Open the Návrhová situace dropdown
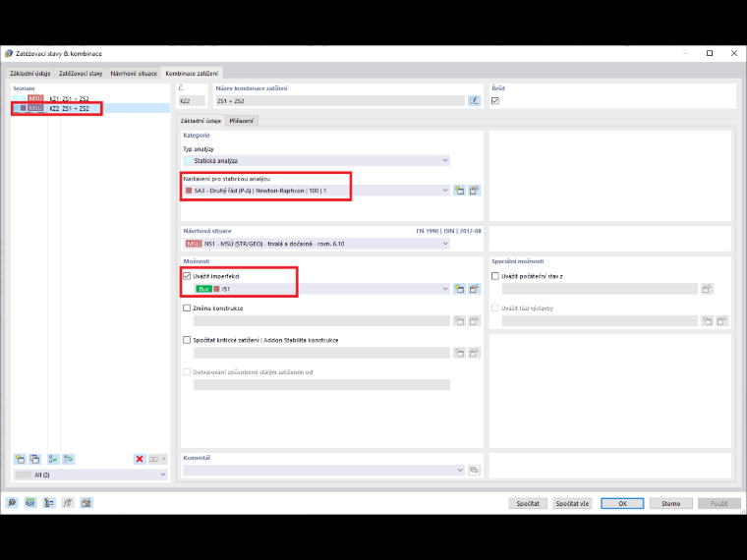 tap(316, 244)
